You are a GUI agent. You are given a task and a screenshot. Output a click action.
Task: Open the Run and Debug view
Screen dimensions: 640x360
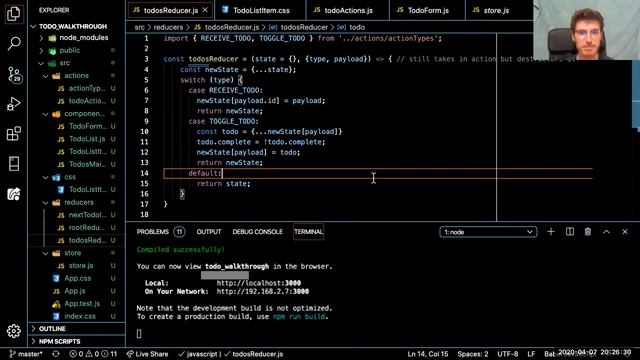pos(13,104)
